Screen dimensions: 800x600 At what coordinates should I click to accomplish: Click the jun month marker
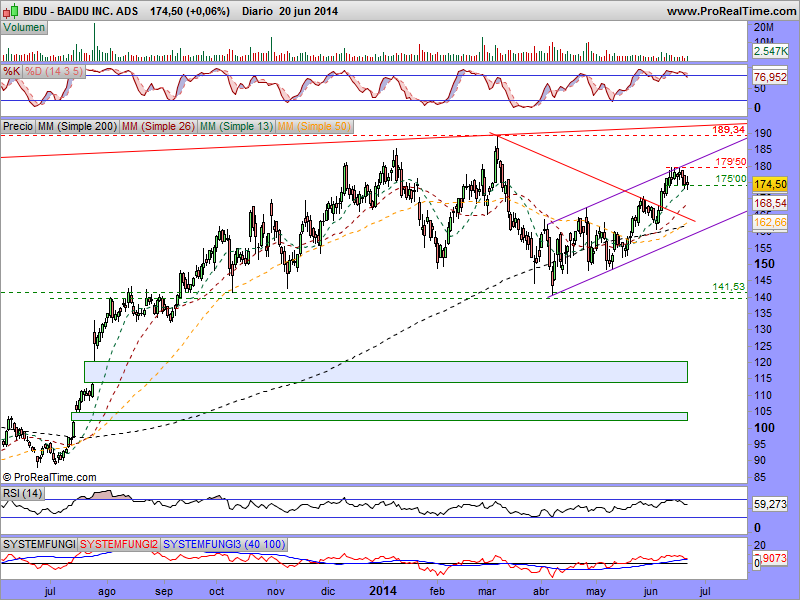[651, 592]
